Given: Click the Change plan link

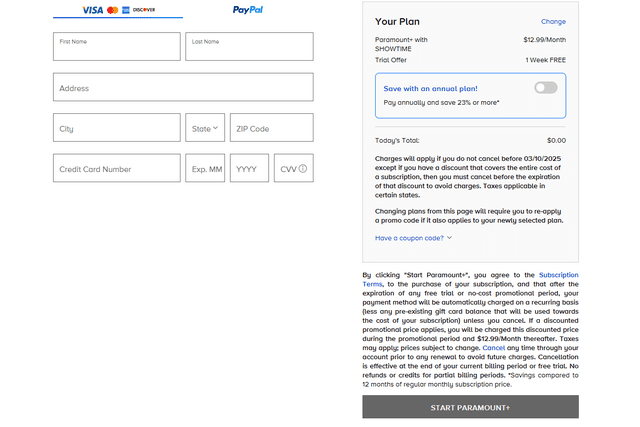Looking at the screenshot, I should pyautogui.click(x=553, y=21).
